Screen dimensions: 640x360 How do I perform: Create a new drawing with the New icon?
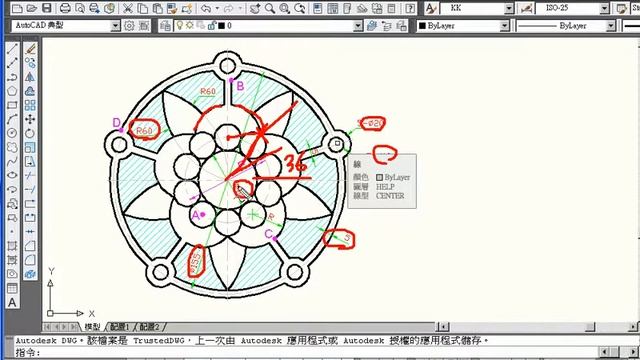tap(17, 8)
